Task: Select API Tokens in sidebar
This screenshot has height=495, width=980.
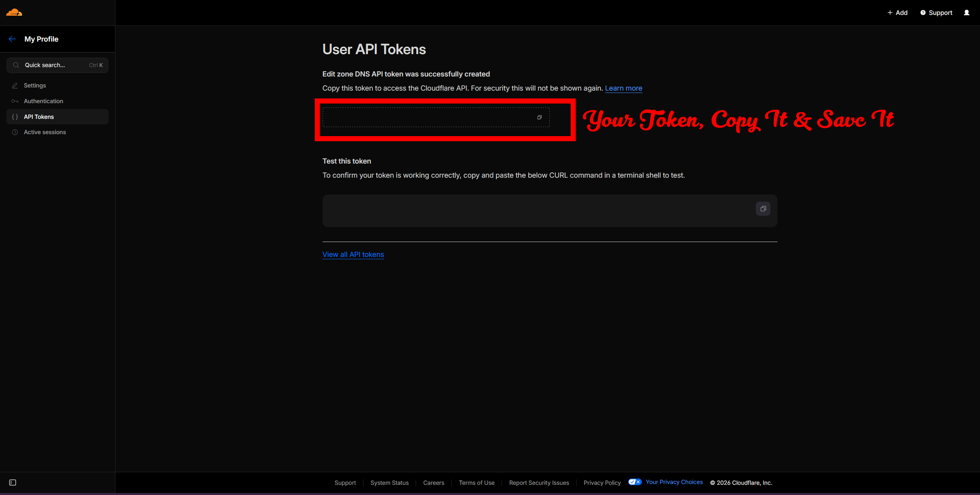Action: tap(39, 117)
